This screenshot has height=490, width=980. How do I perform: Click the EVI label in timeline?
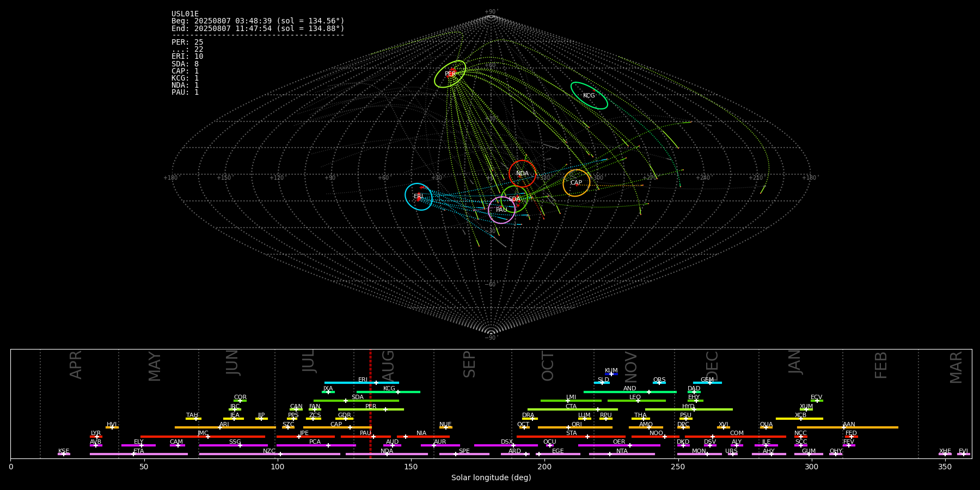click(963, 451)
